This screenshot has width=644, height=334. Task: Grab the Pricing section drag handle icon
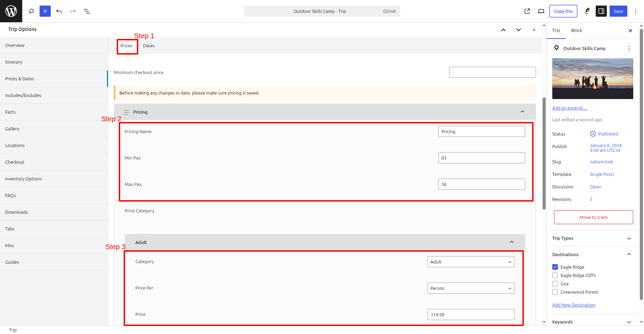pos(126,112)
